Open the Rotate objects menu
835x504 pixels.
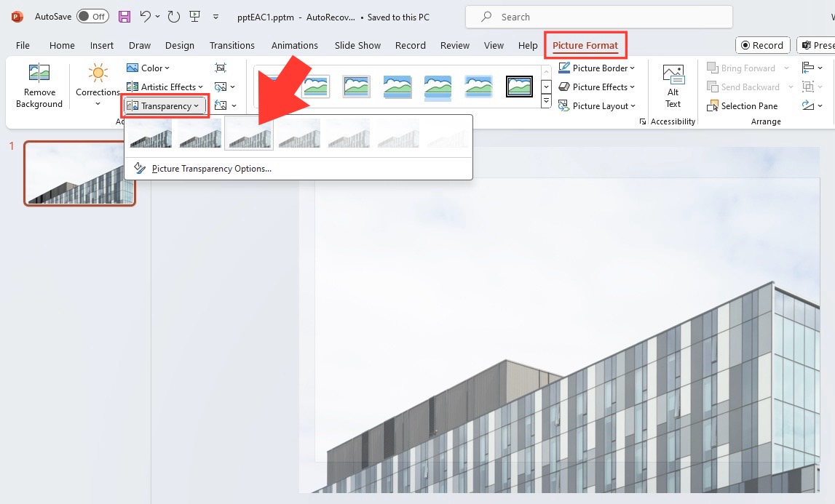(812, 106)
